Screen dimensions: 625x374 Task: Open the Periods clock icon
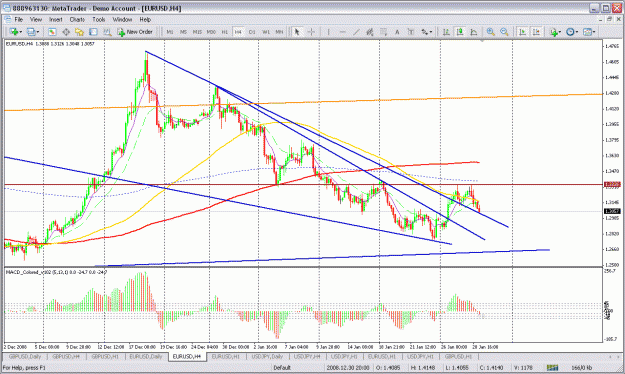coord(570,32)
